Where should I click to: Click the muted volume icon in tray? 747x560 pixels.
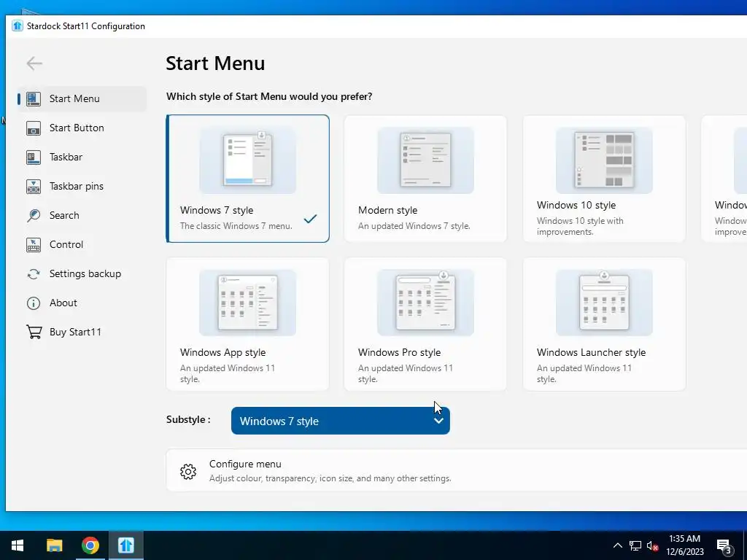click(x=652, y=545)
